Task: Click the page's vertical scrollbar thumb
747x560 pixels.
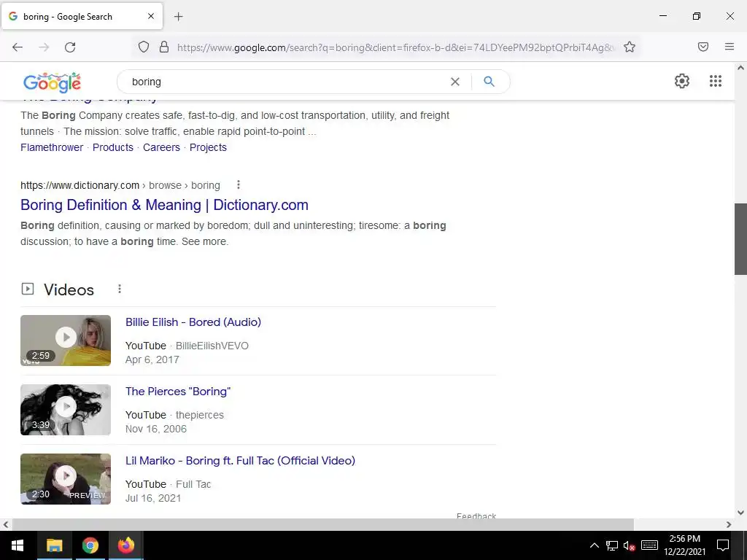Action: 740,239
